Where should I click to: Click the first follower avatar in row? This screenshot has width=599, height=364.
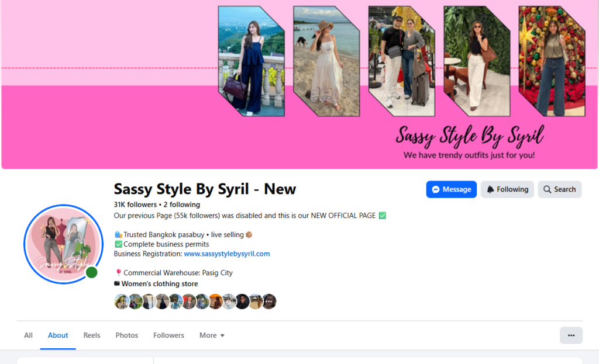[x=121, y=301]
